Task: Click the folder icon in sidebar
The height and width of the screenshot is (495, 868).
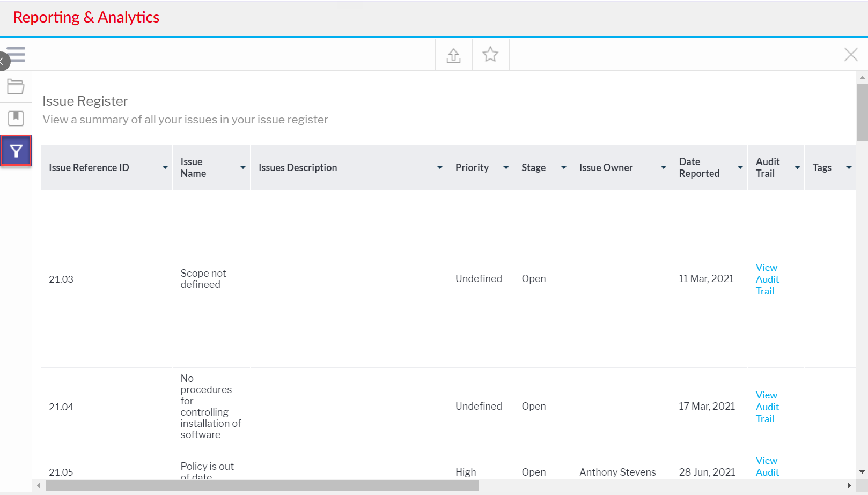Action: (x=16, y=86)
